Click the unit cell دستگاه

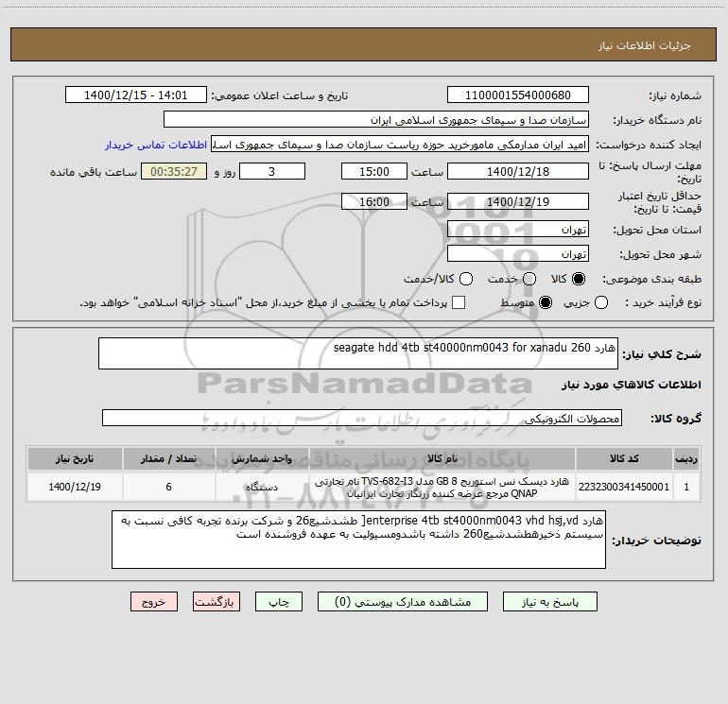tap(262, 487)
